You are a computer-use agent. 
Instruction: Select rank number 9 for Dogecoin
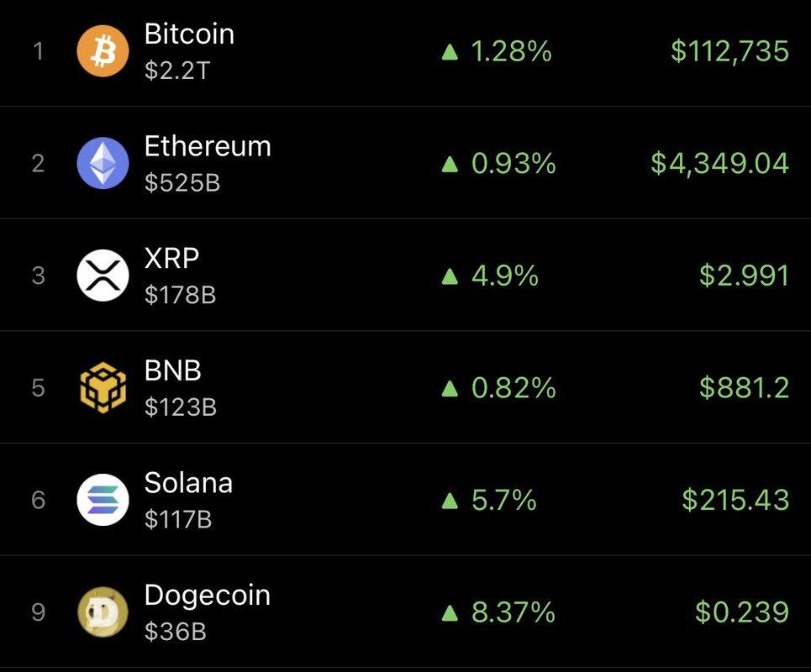click(39, 612)
